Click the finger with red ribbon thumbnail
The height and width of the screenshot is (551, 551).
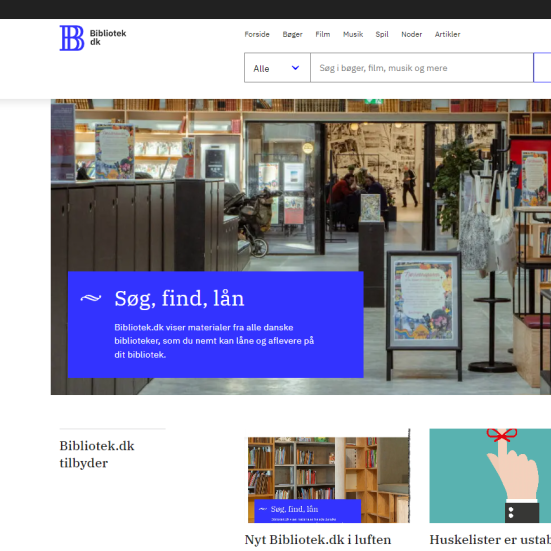(x=490, y=476)
